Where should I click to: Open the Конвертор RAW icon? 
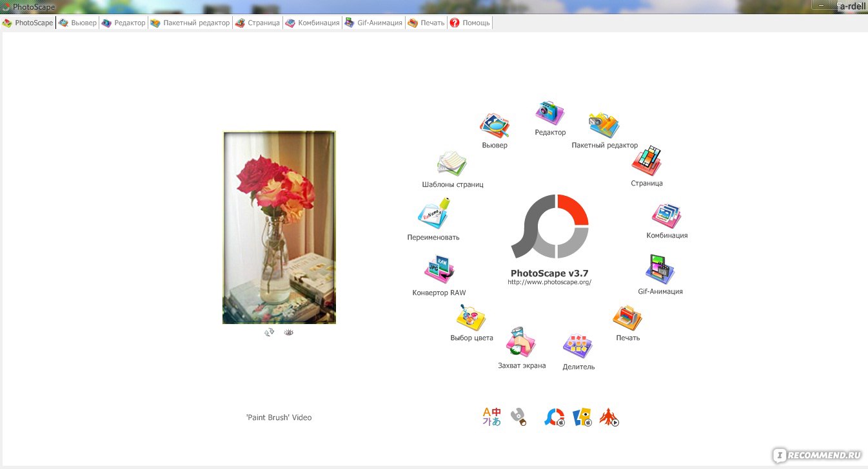click(x=439, y=271)
